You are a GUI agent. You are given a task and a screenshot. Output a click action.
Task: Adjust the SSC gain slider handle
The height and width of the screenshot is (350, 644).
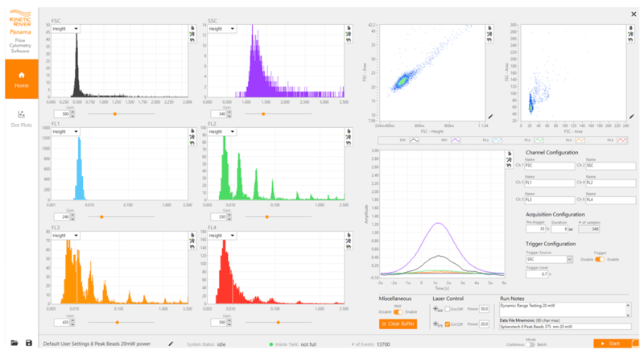[263, 113]
